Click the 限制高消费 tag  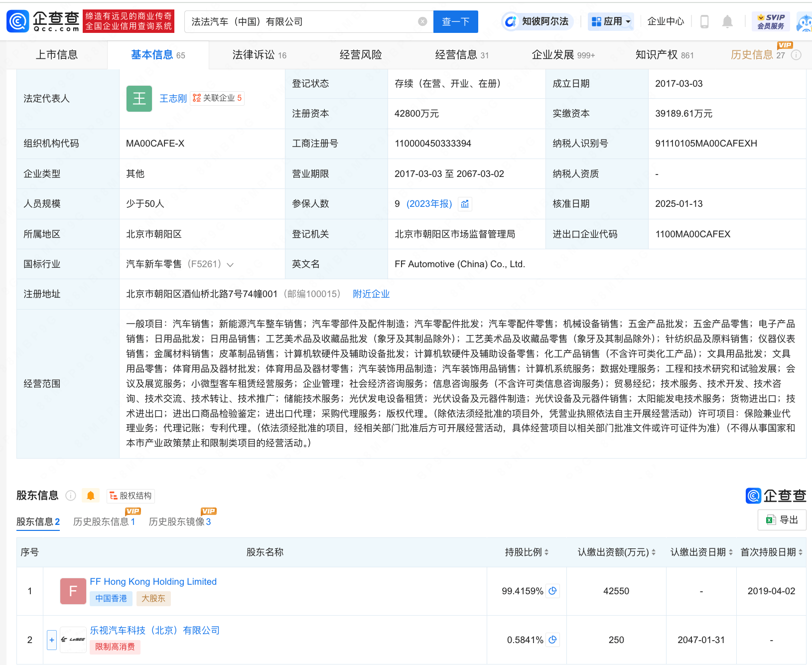115,647
